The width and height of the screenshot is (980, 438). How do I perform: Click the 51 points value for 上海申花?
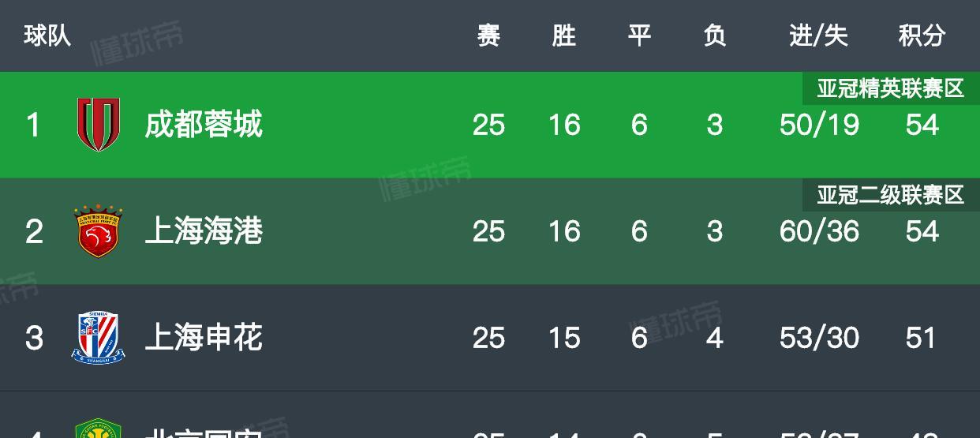[921, 338]
